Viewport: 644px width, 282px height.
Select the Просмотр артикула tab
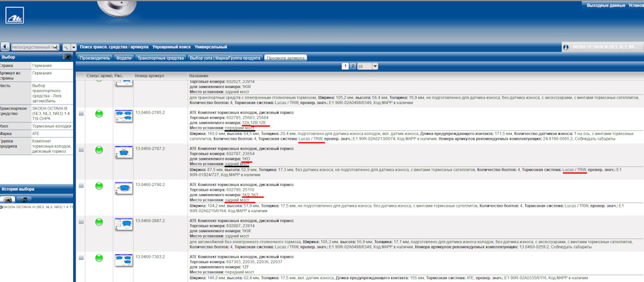click(286, 58)
